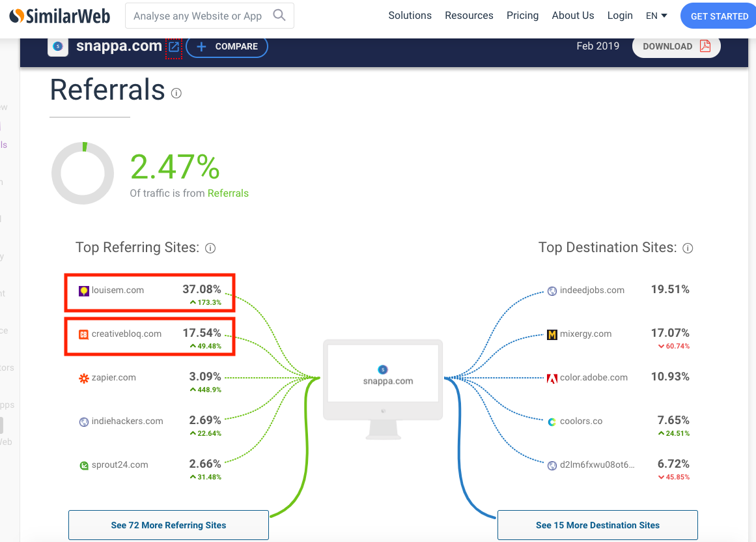756x542 pixels.
Task: Open the EN language dropdown
Action: [656, 16]
